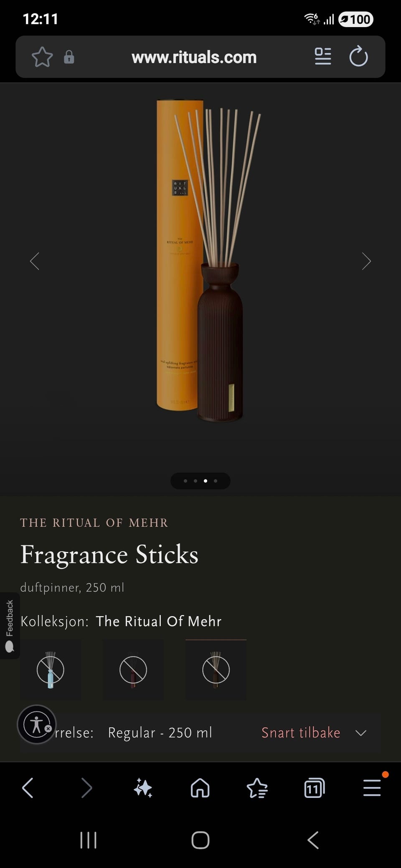The width and height of the screenshot is (401, 868).
Task: Select the middle dark red collection variant
Action: (x=133, y=670)
